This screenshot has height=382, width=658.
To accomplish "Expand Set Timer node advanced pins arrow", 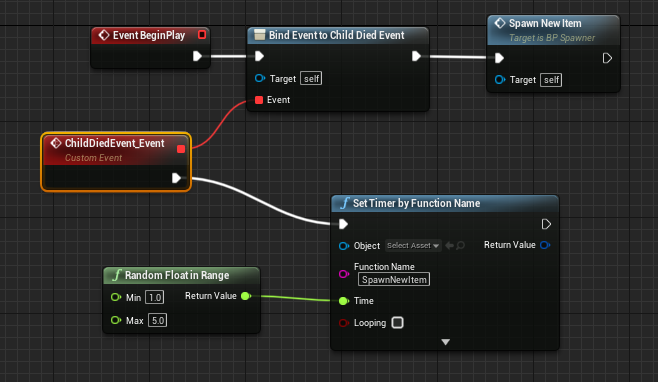I will coord(446,342).
